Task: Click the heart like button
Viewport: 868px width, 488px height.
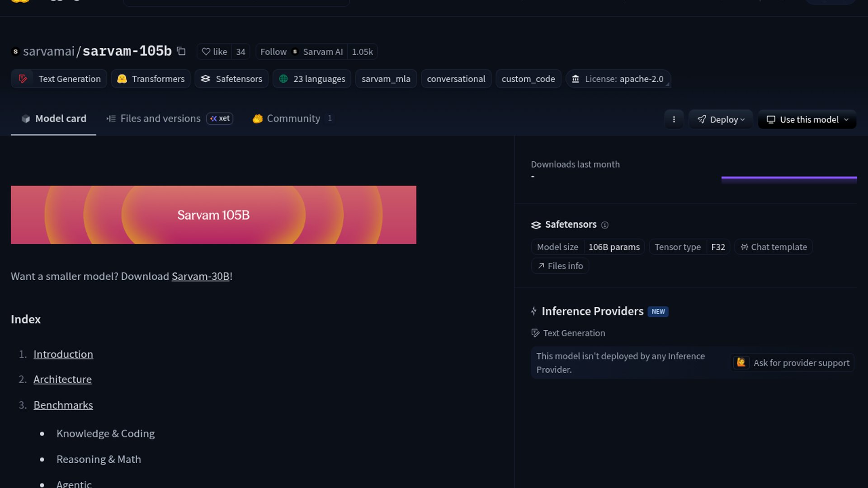Action: point(214,52)
